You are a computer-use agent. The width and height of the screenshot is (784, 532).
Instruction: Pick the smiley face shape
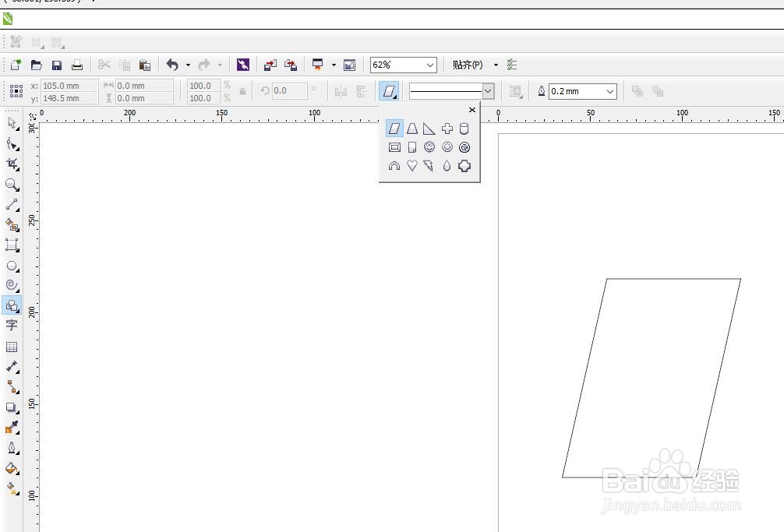pyautogui.click(x=429, y=147)
